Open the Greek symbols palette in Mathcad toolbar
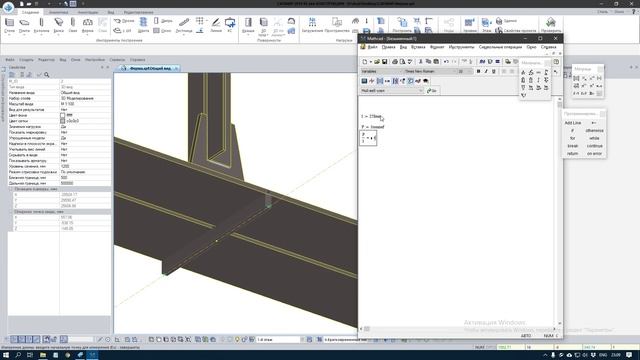The image size is (640, 360). pyautogui.click(x=418, y=81)
